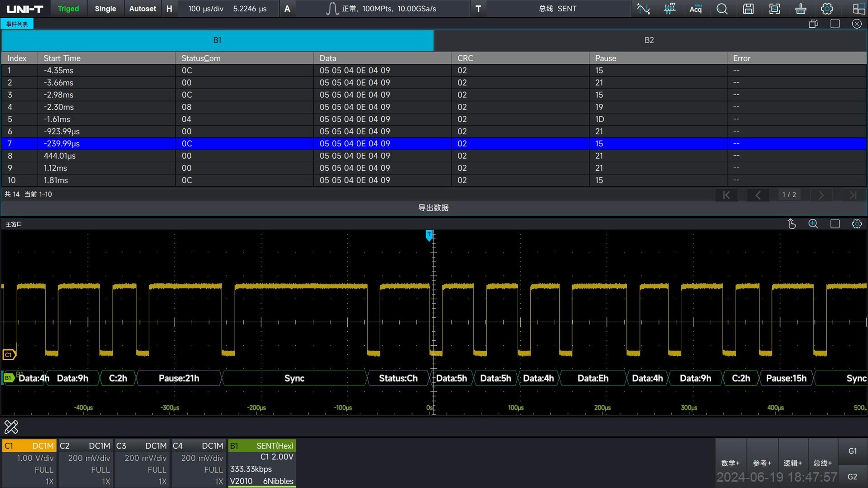Screen dimensions: 868x488
Task: Click 导出数据 export data button
Action: click(x=433, y=208)
